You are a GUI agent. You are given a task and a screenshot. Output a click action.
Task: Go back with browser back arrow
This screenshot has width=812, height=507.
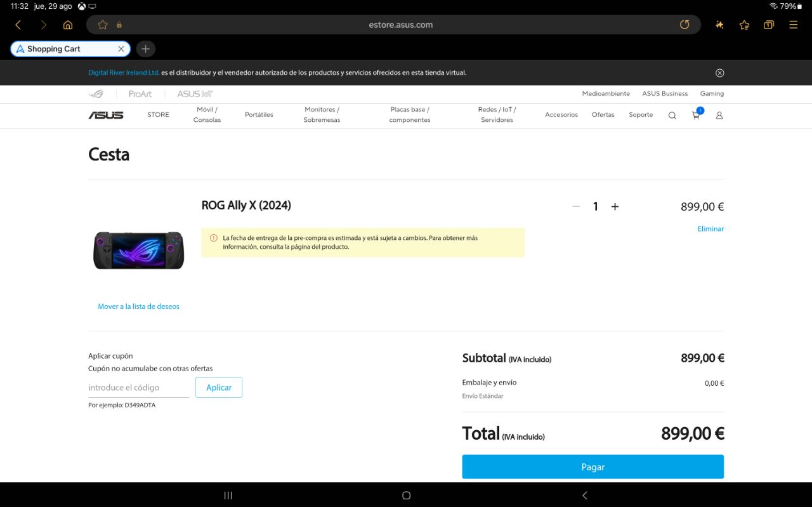pyautogui.click(x=18, y=25)
